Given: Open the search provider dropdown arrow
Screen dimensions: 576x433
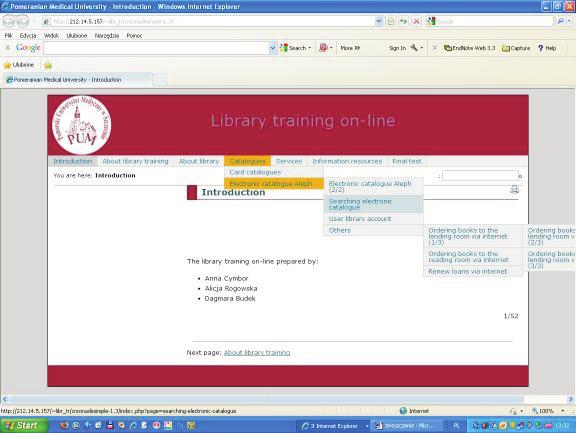Looking at the screenshot, I should pos(570,21).
